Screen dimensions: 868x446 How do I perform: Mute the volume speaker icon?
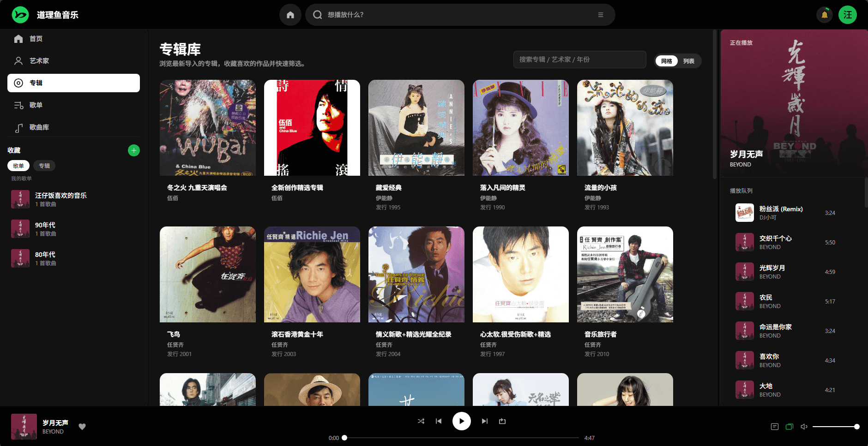click(804, 427)
